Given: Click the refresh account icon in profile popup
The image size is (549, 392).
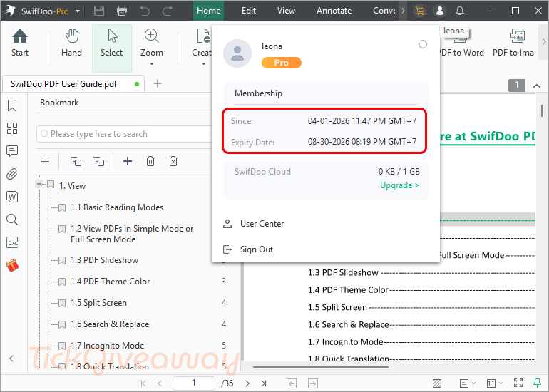Looking at the screenshot, I should [423, 44].
